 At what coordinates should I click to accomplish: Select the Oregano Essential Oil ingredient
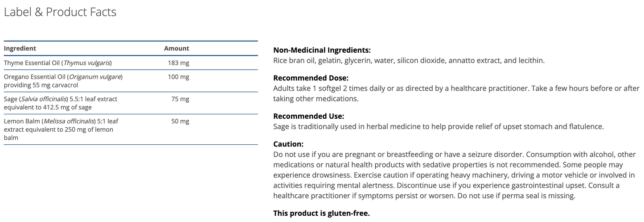pos(63,80)
